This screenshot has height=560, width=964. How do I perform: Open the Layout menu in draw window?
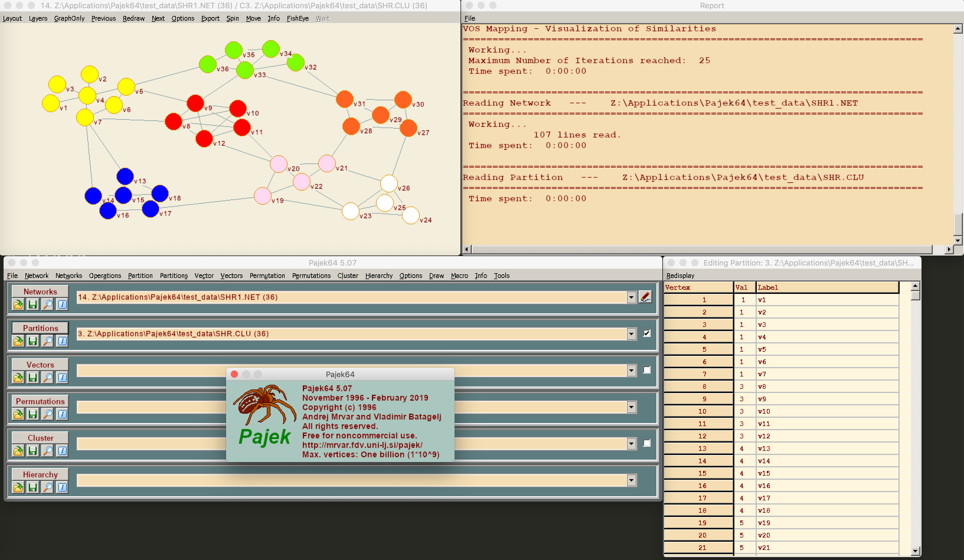[x=12, y=18]
